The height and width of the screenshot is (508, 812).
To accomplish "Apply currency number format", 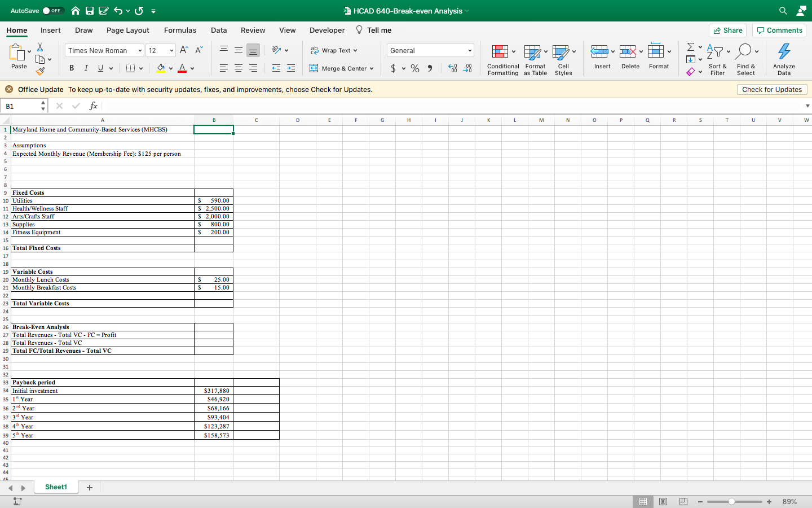I will (394, 68).
